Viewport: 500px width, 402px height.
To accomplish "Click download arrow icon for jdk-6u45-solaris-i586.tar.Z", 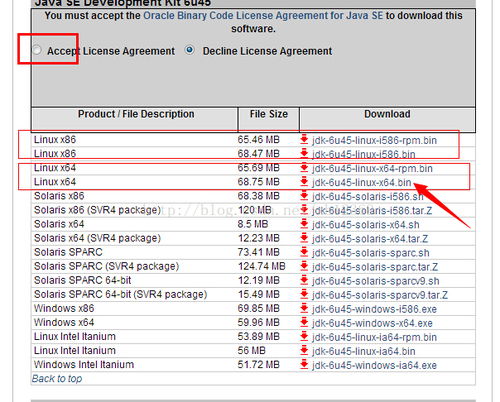I will [304, 210].
